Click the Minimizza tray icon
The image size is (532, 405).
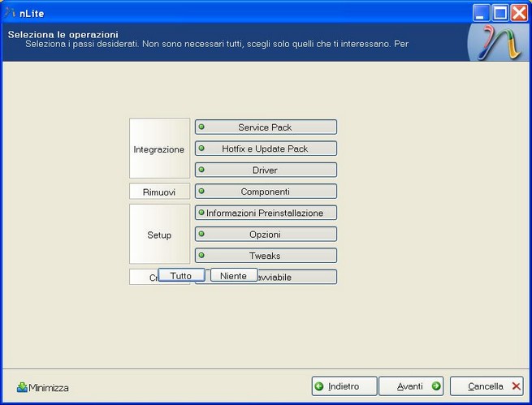tap(43, 388)
